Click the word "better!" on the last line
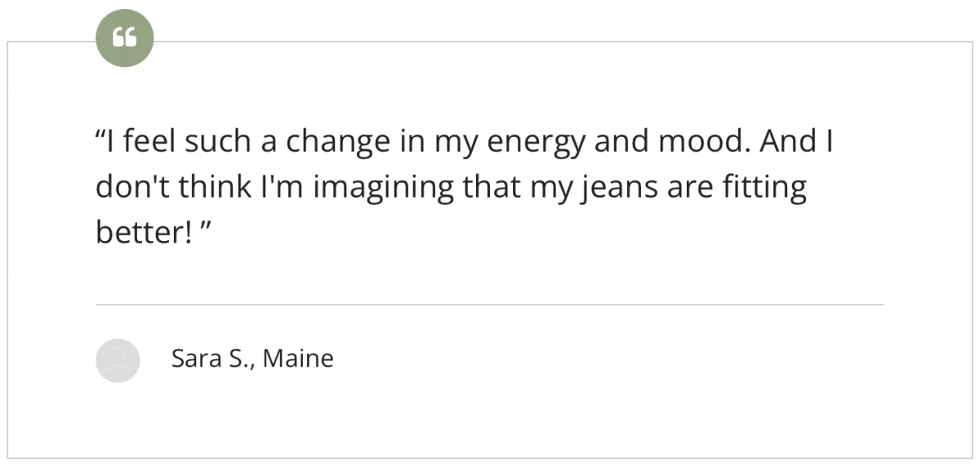This screenshot has width=980, height=468. [x=144, y=233]
